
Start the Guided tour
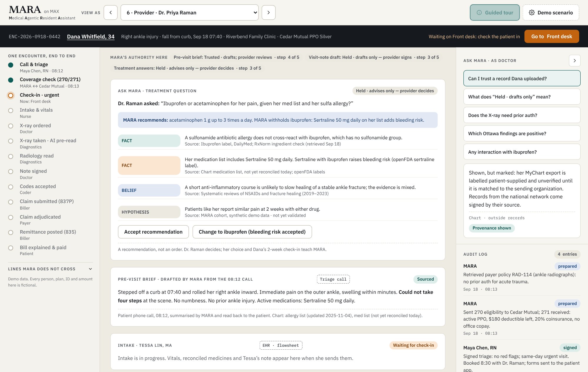[495, 13]
